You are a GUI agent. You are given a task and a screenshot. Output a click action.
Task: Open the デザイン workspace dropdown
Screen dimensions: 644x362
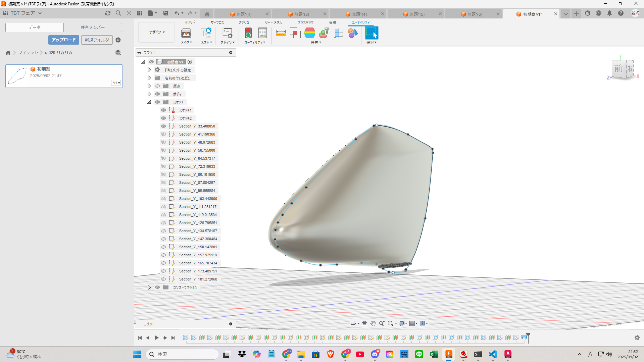click(x=157, y=32)
